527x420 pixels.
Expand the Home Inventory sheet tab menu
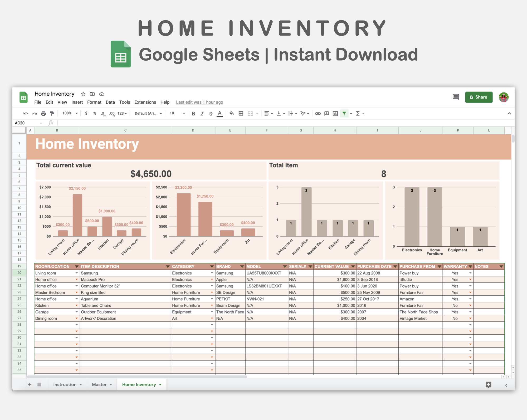[x=160, y=384]
